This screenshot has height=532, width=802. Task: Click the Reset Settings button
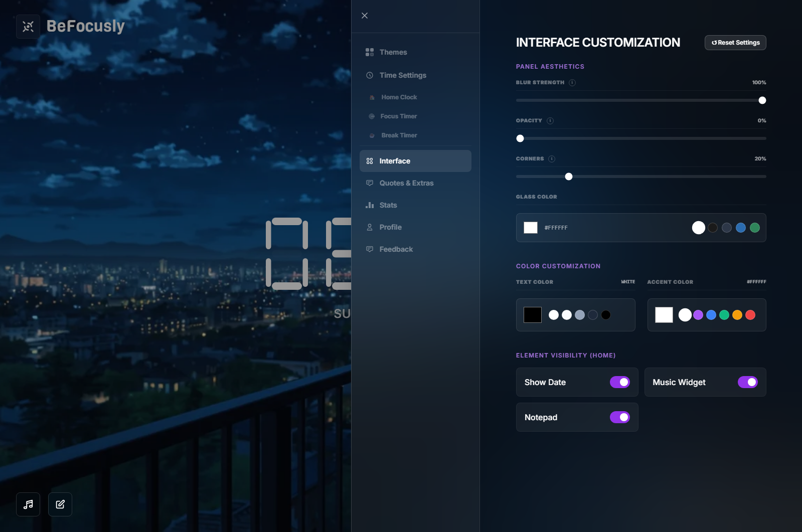(x=735, y=43)
